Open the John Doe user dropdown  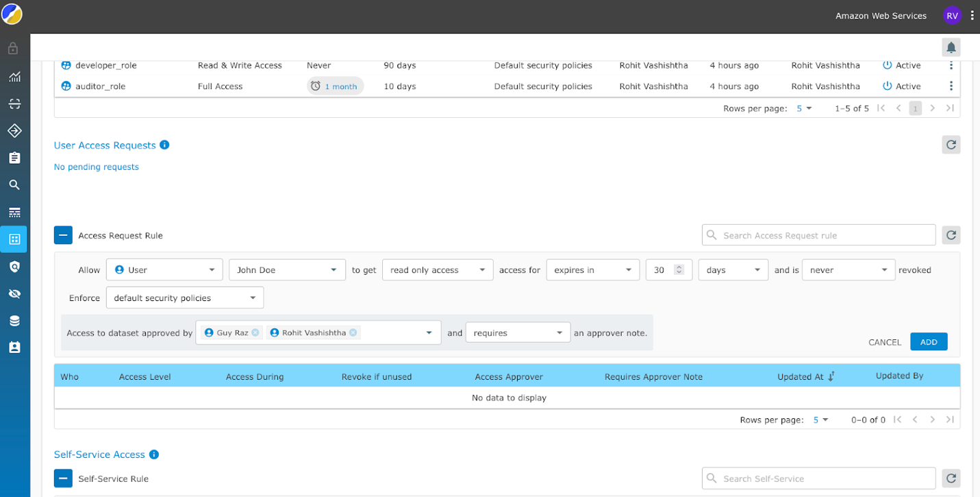(287, 270)
